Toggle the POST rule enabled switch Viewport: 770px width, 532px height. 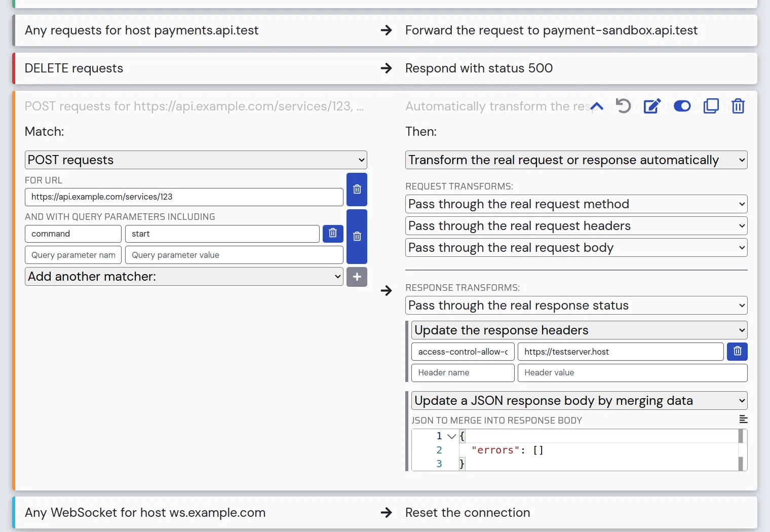coord(682,106)
